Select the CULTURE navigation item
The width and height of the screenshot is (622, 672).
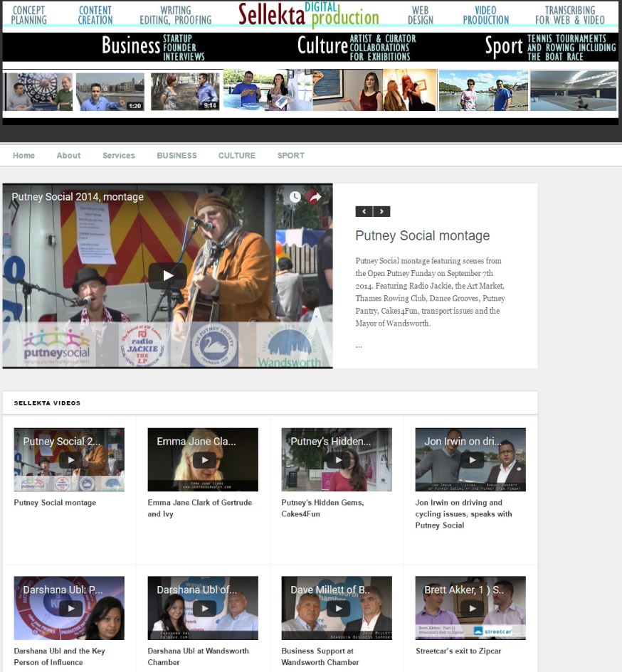(236, 156)
